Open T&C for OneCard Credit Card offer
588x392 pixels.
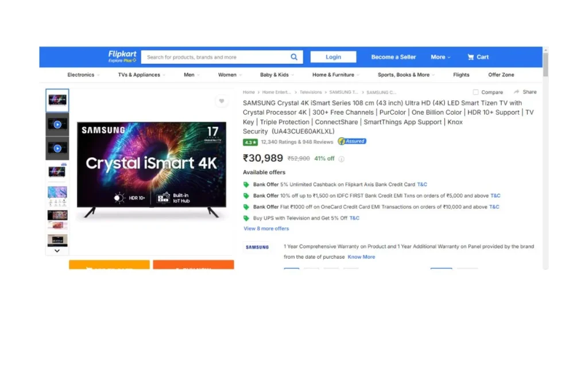494,207
